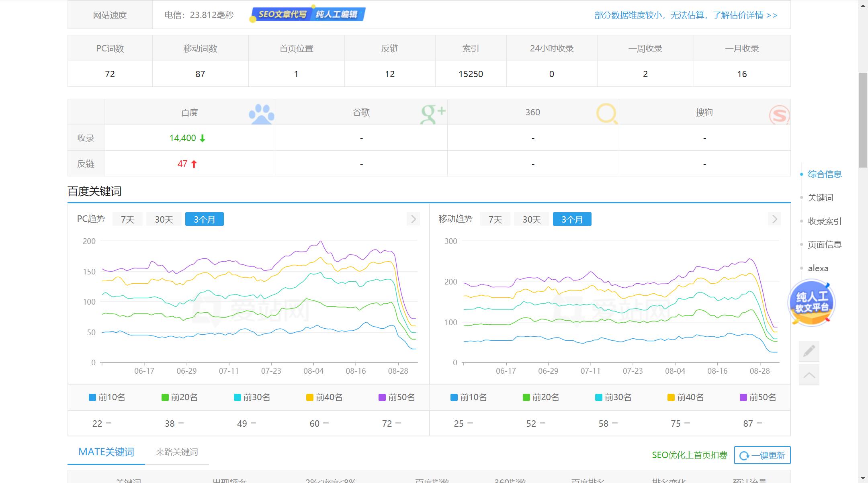Click the Sogou S logo icon
This screenshot has width=868, height=483.
point(779,115)
